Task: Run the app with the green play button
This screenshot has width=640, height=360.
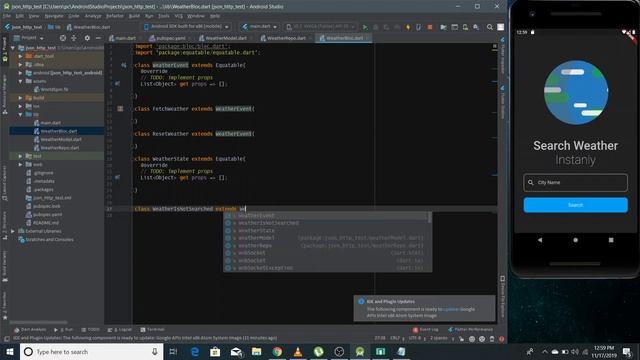Action: click(365, 27)
